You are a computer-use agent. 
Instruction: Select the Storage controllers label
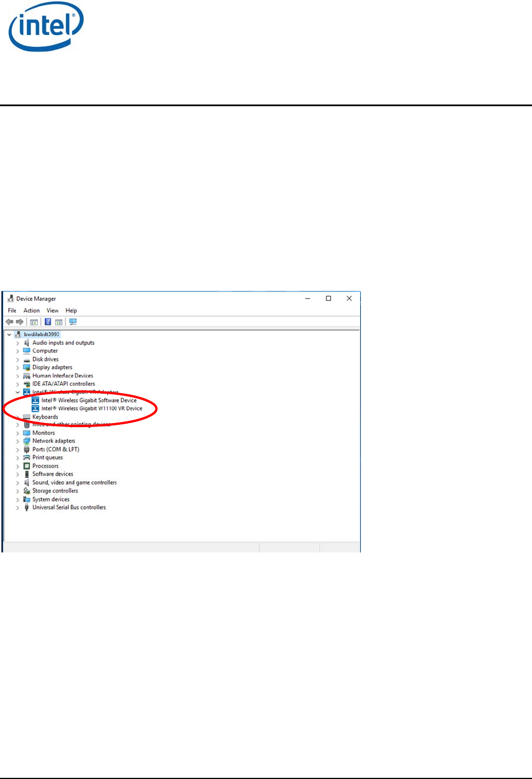point(55,491)
